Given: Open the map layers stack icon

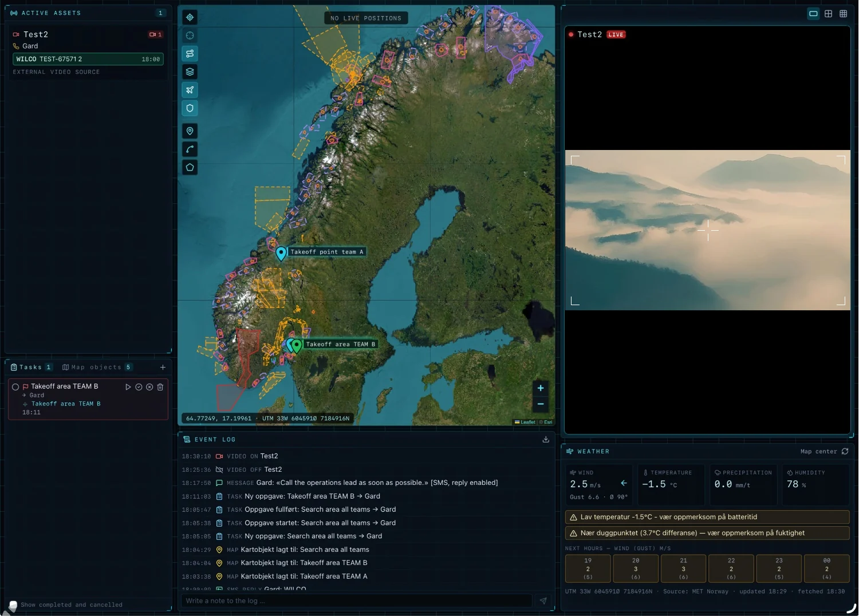Looking at the screenshot, I should coord(190,72).
